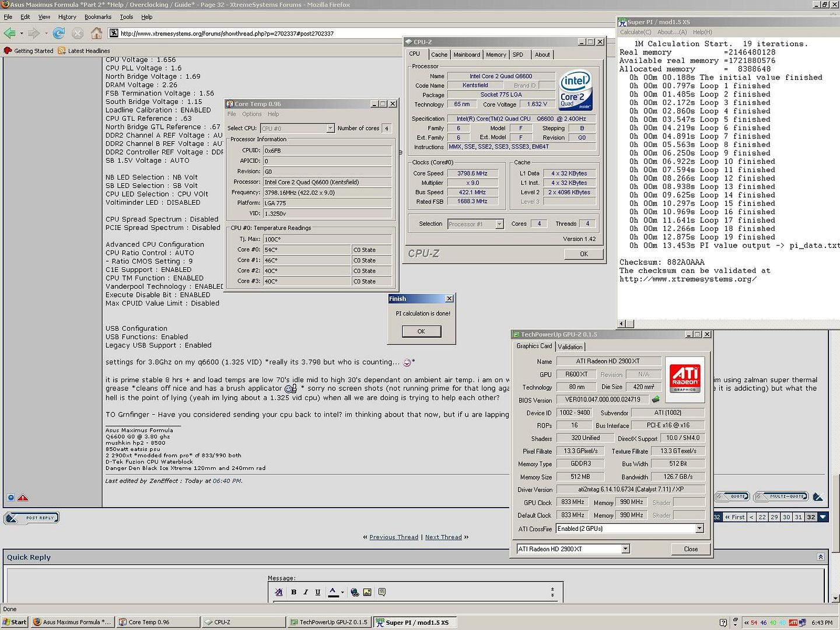Follow the Next Thread link
The height and width of the screenshot is (630, 840).
point(443,537)
